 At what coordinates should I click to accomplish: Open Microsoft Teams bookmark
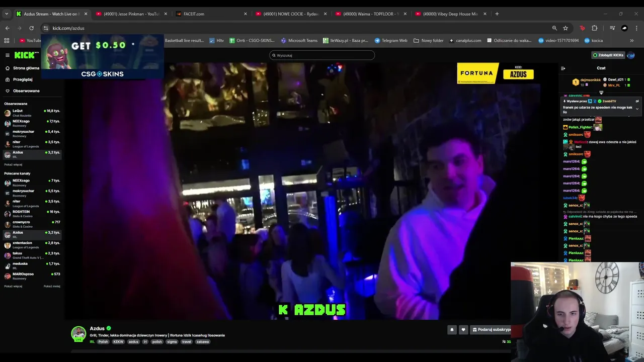299,40
